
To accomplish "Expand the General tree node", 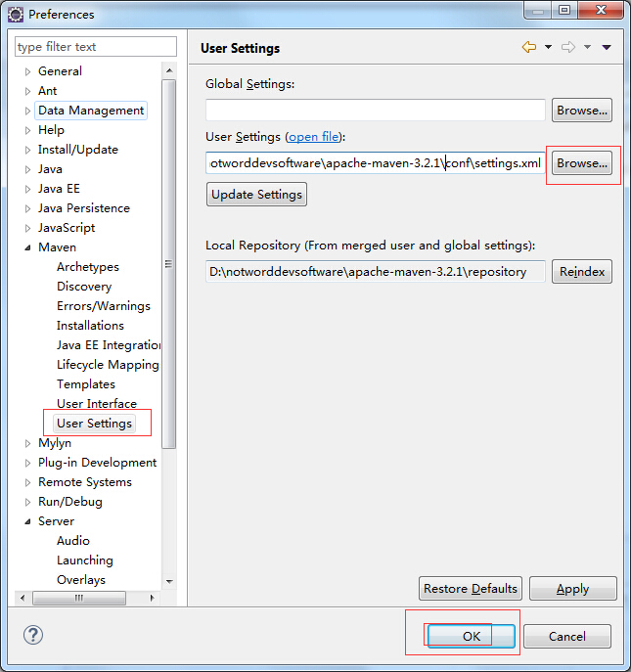I will point(27,71).
